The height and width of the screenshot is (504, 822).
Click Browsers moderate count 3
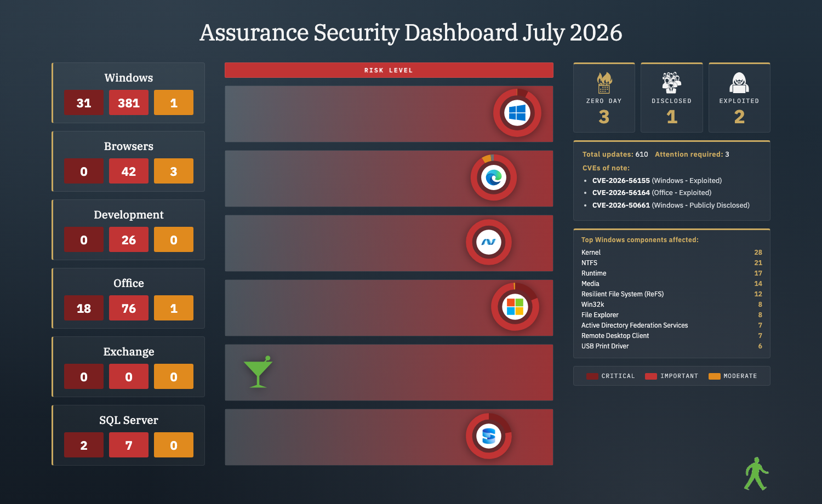click(x=174, y=171)
